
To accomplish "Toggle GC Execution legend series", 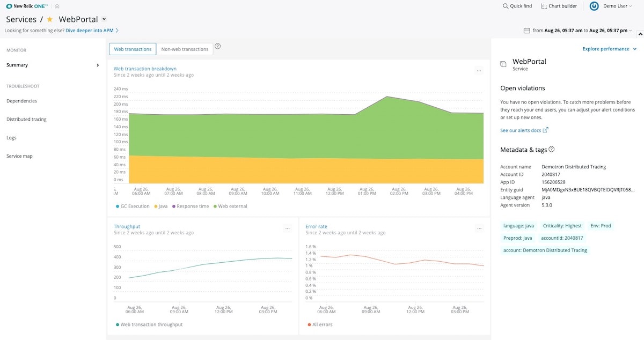I will click(133, 206).
